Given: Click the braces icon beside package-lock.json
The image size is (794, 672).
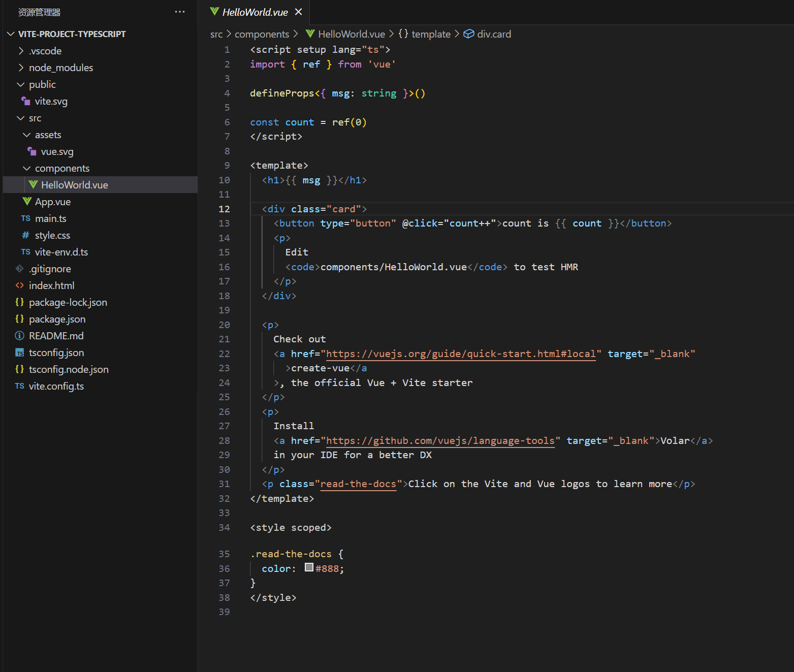Looking at the screenshot, I should pyautogui.click(x=20, y=302).
